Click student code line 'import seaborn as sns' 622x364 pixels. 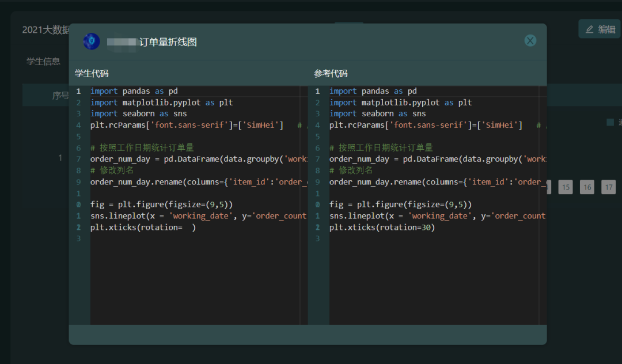[x=138, y=114]
